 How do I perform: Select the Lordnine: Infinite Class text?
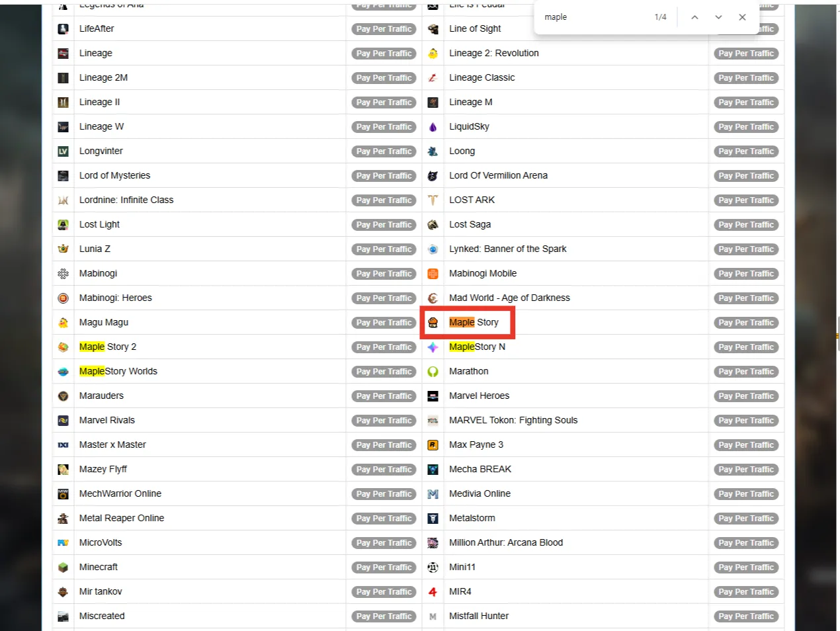tap(126, 200)
